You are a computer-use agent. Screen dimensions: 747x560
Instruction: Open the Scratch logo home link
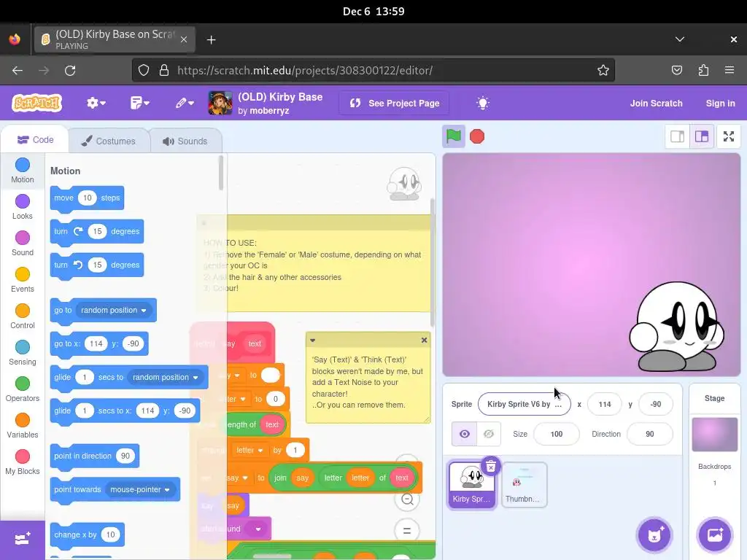pyautogui.click(x=36, y=103)
